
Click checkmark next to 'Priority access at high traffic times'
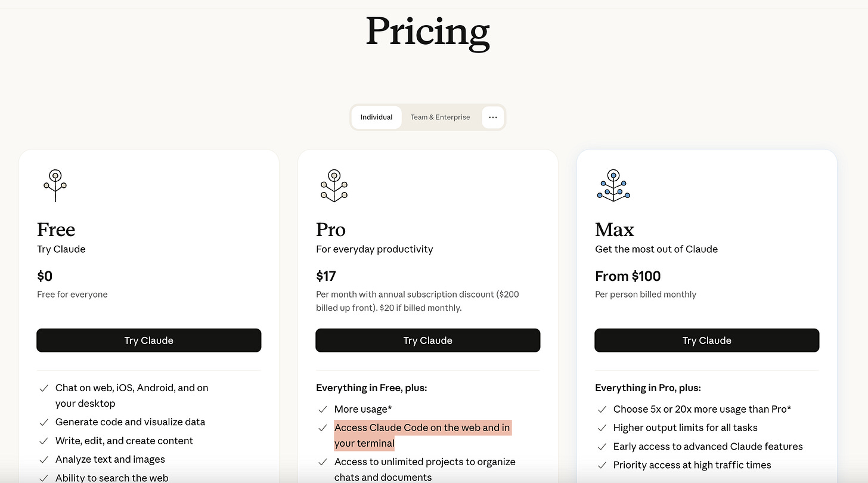tap(602, 465)
